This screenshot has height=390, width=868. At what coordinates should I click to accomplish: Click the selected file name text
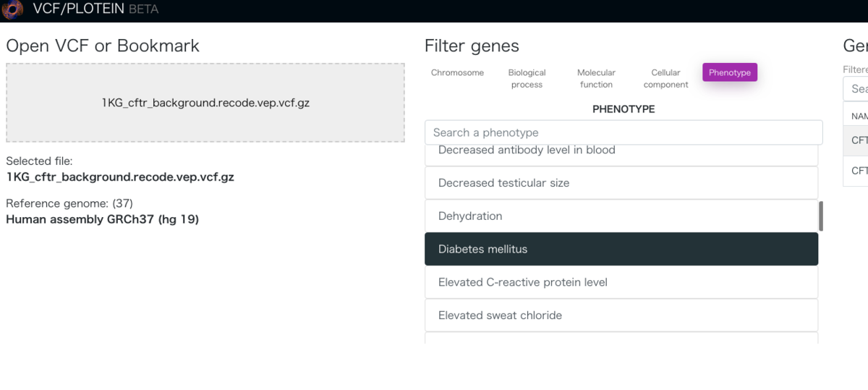click(120, 177)
